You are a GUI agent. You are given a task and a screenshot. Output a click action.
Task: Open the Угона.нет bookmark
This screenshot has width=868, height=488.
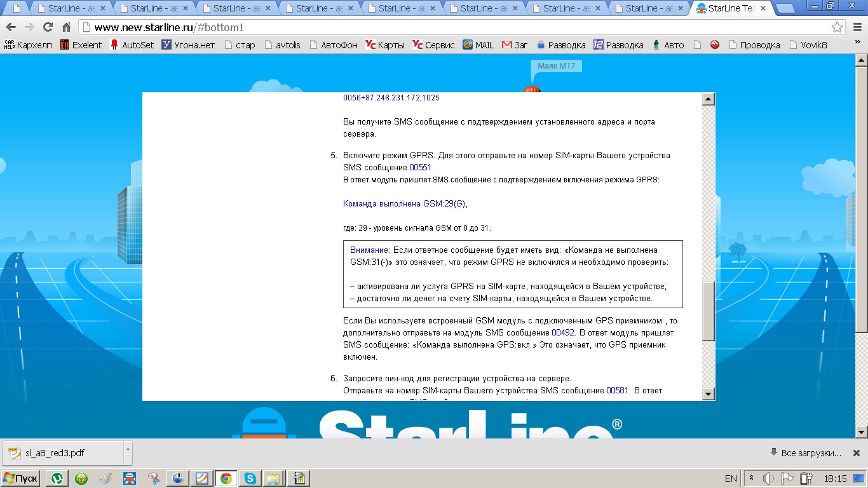(x=188, y=45)
